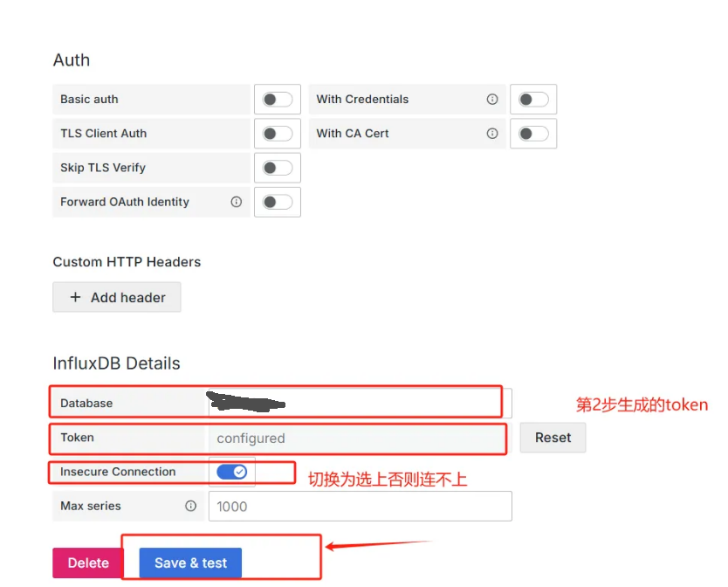The width and height of the screenshot is (728, 587).
Task: Toggle the With CA Cert switch
Action: click(533, 134)
